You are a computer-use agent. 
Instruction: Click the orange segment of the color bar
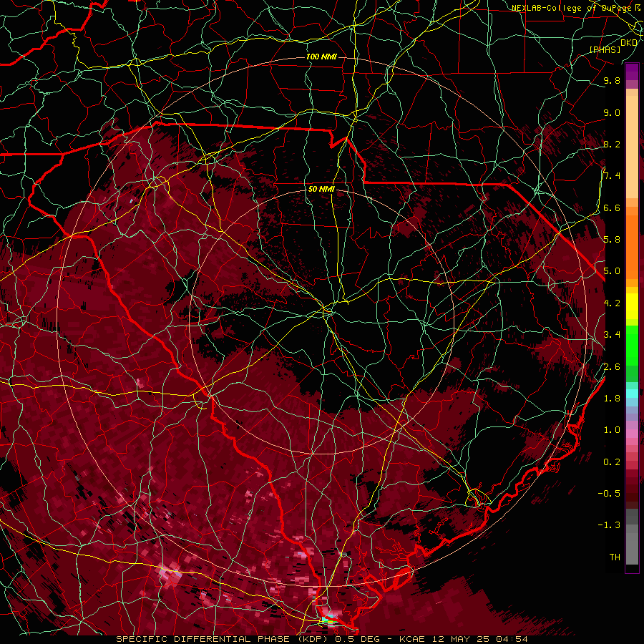click(632, 247)
